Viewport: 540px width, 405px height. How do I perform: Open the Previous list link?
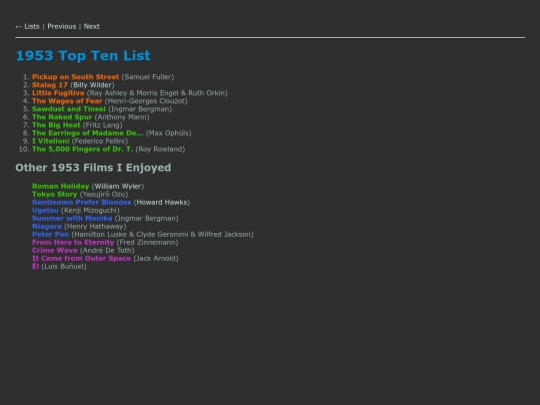[62, 27]
